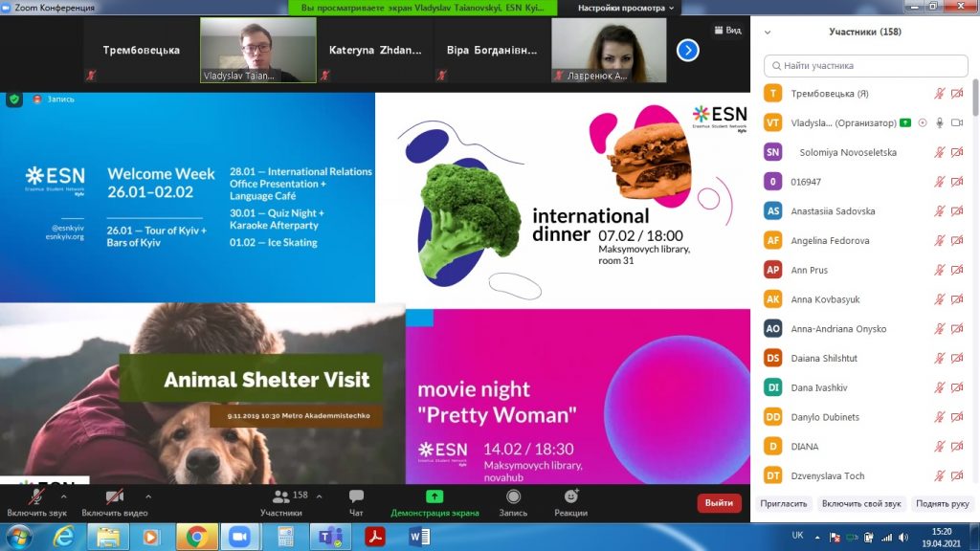Open Microsoft Word from taskbar
The width and height of the screenshot is (980, 551).
(419, 537)
